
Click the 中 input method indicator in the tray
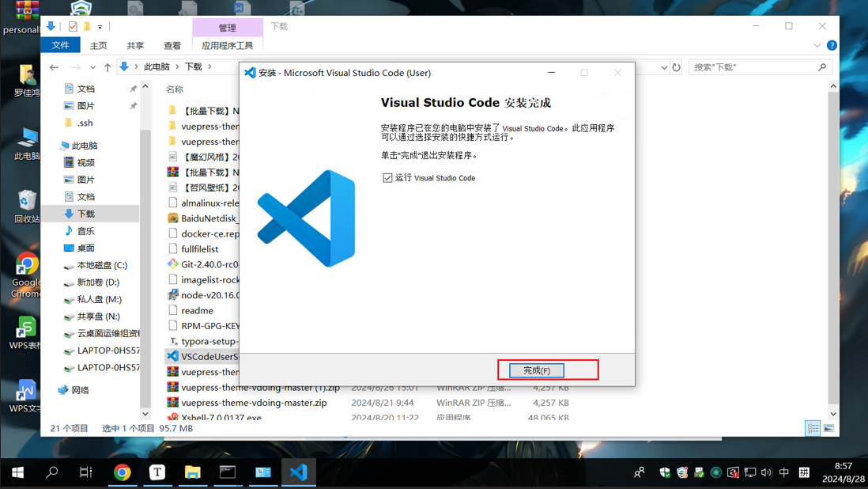tap(784, 472)
